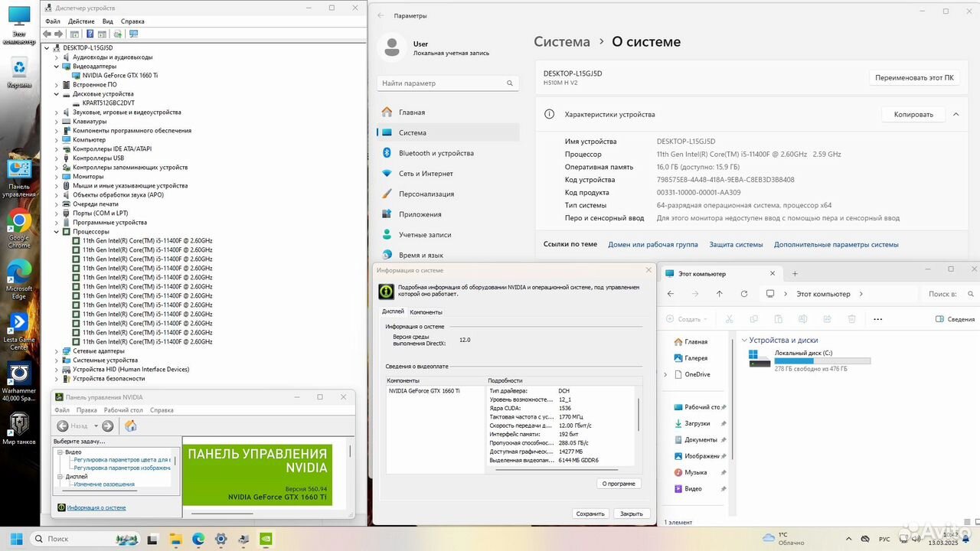The height and width of the screenshot is (551, 980).
Task: Click the Переименовать этот ПК button
Action: click(x=914, y=78)
